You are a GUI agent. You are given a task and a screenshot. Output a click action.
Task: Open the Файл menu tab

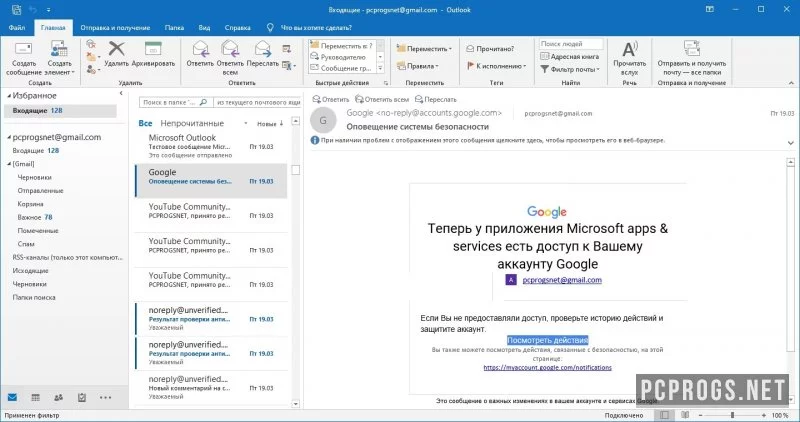pyautogui.click(x=16, y=28)
